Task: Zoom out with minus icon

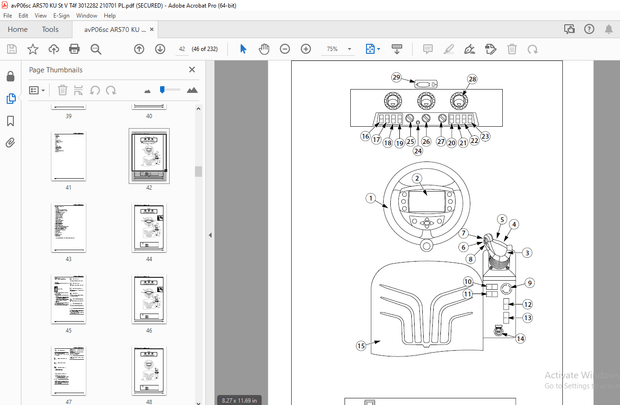Action: pos(285,49)
